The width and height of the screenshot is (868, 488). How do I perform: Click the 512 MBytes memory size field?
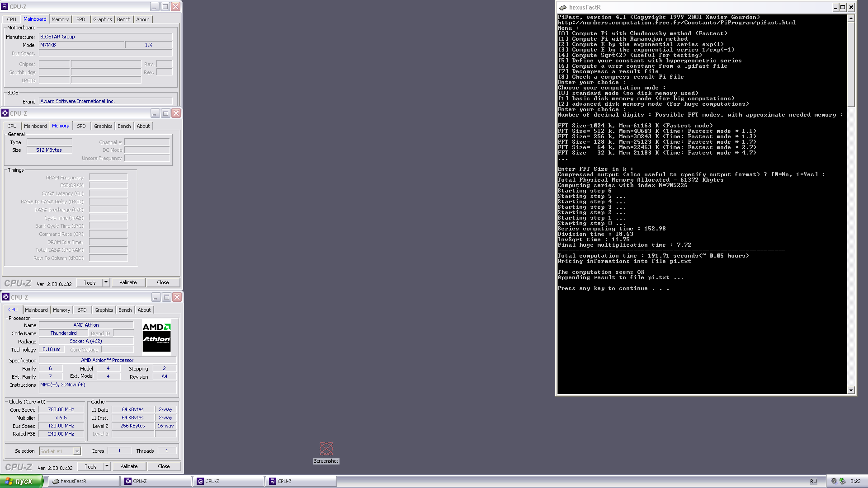tap(49, 150)
